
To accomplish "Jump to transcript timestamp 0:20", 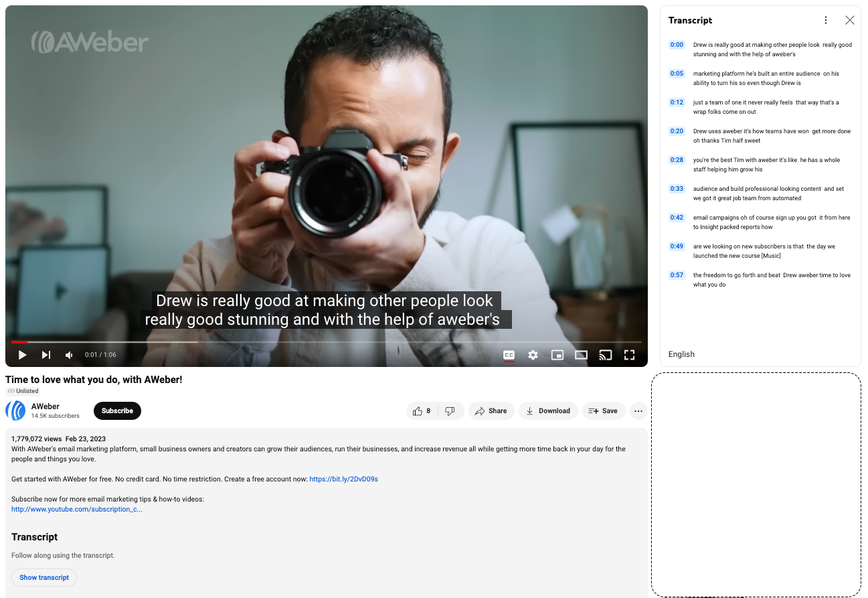I will tap(677, 131).
